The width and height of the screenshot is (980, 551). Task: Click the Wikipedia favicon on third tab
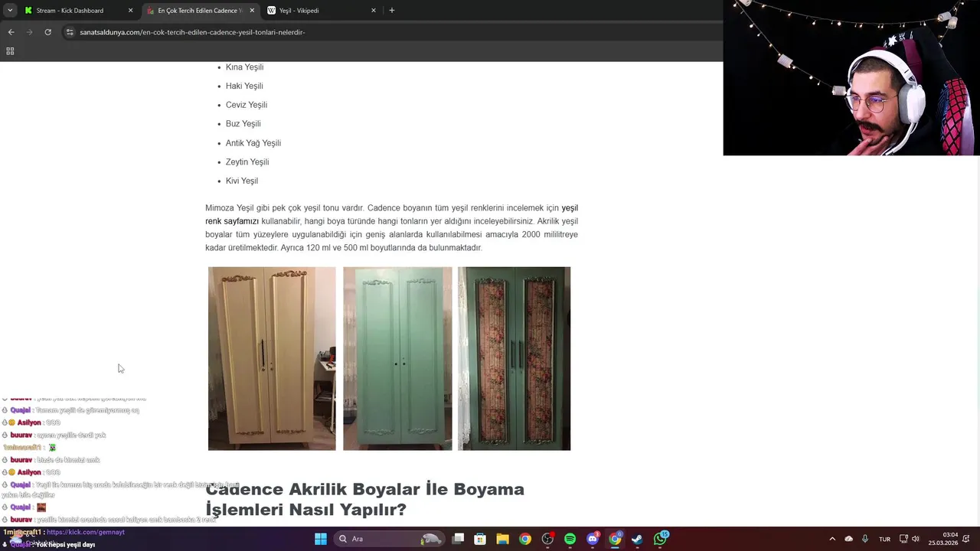(x=272, y=11)
